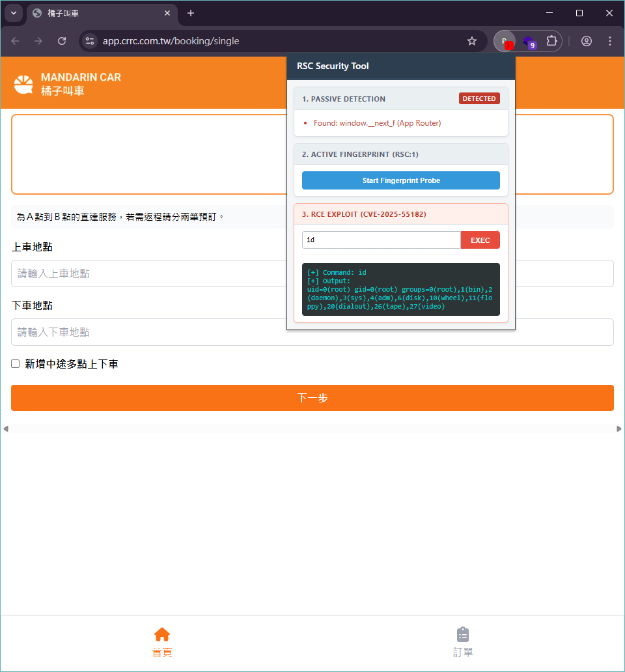Click the URL in the address bar

(x=171, y=41)
